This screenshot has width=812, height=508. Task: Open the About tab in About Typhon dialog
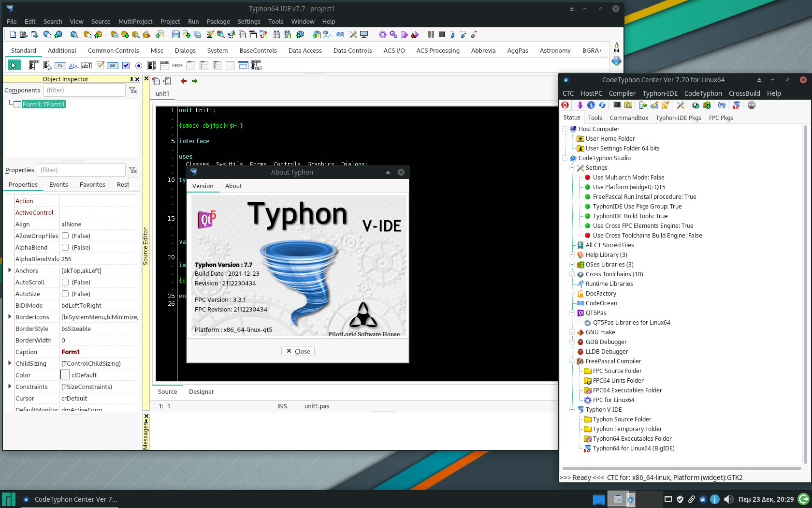(233, 186)
